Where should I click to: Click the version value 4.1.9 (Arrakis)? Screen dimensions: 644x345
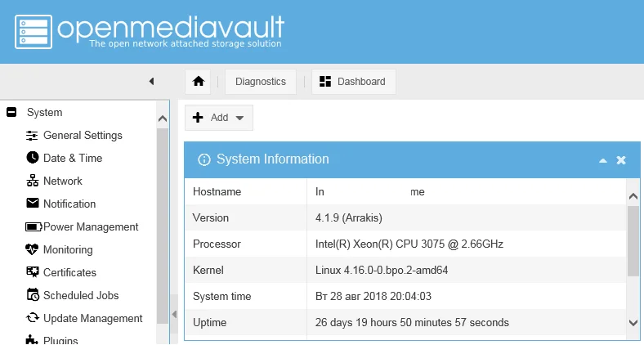click(349, 218)
